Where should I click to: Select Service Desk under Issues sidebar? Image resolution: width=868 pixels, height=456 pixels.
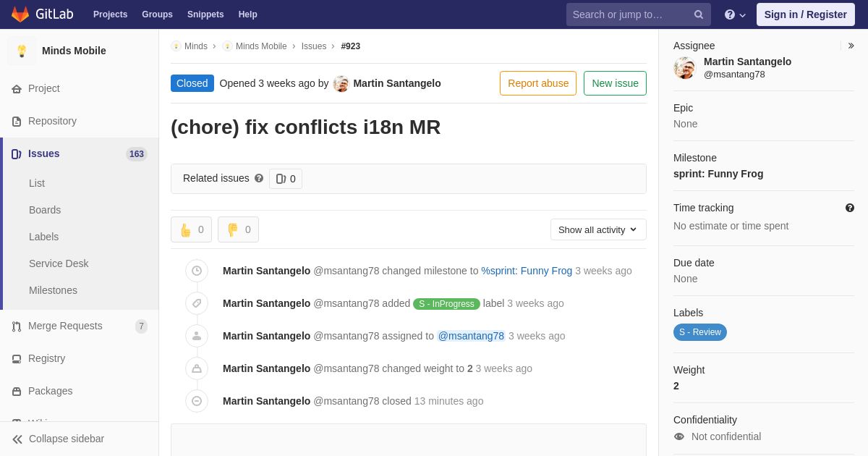click(x=59, y=263)
